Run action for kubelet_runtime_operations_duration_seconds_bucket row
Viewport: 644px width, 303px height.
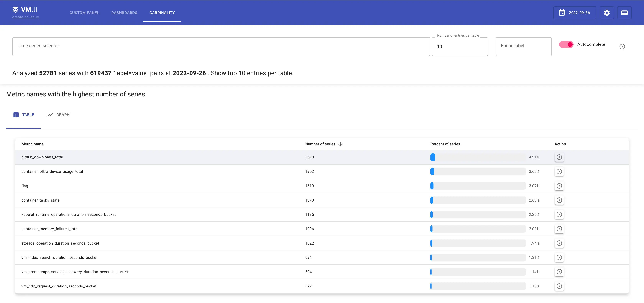(x=559, y=214)
